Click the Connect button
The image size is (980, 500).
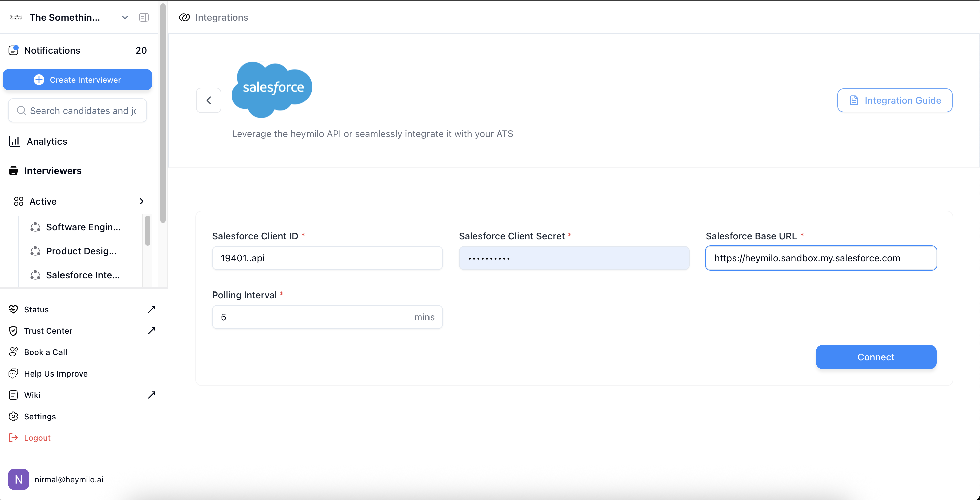click(876, 357)
